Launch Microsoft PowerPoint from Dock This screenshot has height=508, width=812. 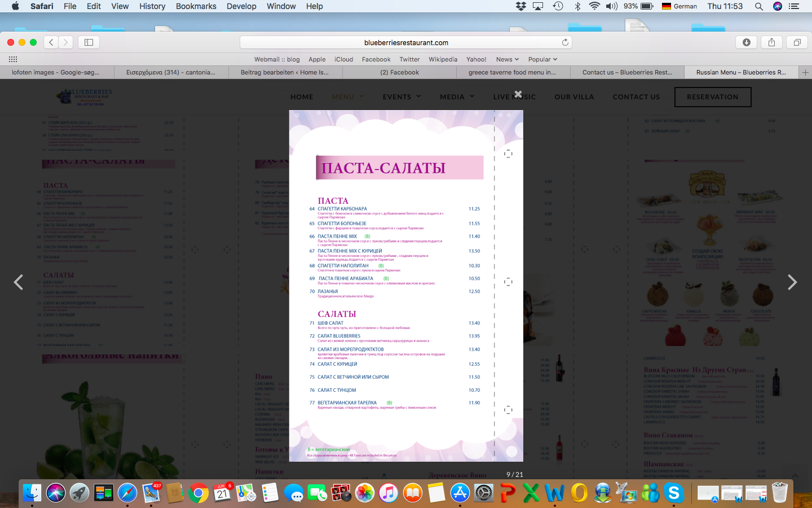coord(507,493)
